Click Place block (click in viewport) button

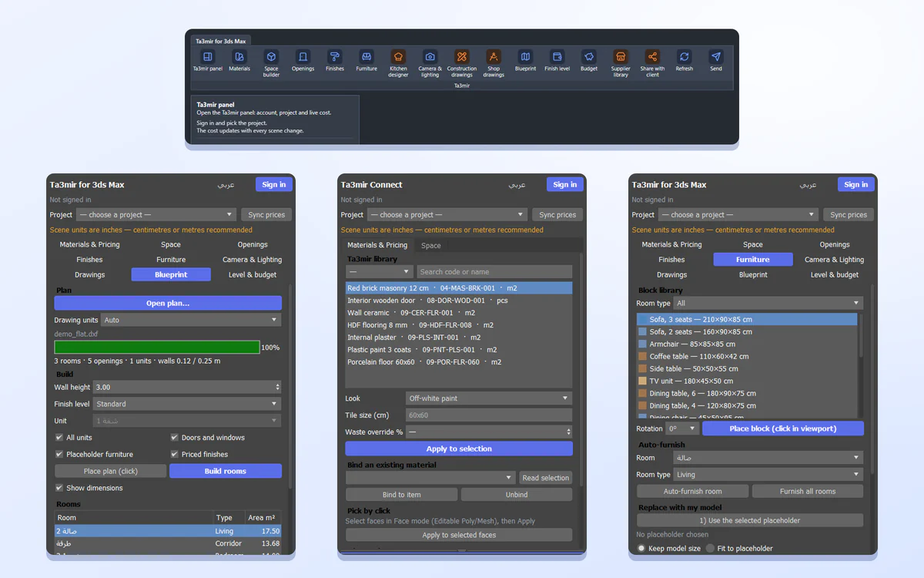(783, 428)
